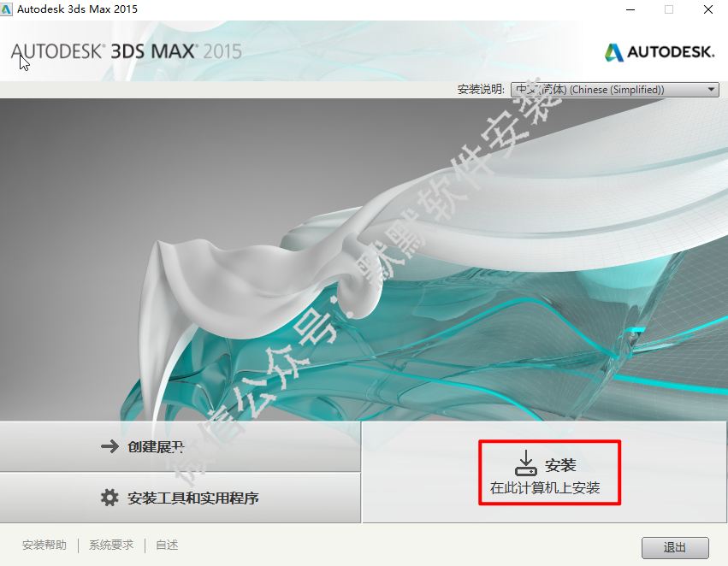This screenshot has width=728, height=566.
Task: Choose 安装工具和实用程序
Action: tap(181, 498)
